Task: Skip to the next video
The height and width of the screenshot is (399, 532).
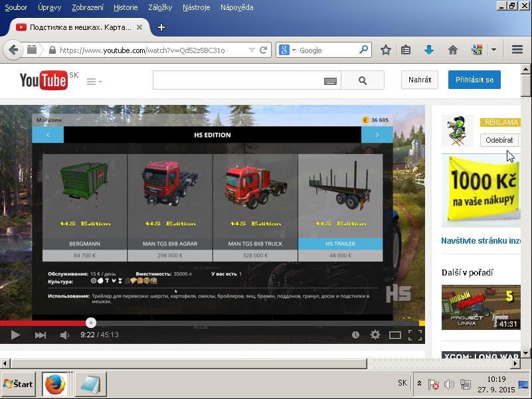Action: [x=40, y=335]
